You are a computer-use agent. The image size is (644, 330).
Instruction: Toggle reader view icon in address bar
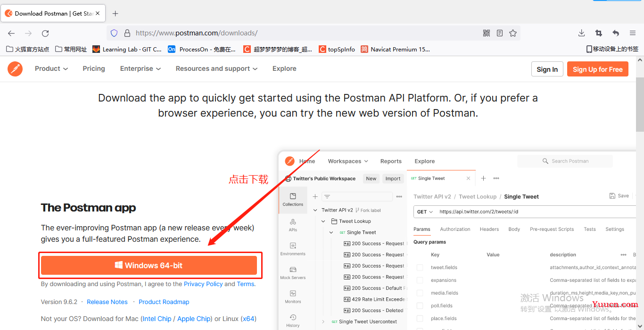click(x=500, y=33)
